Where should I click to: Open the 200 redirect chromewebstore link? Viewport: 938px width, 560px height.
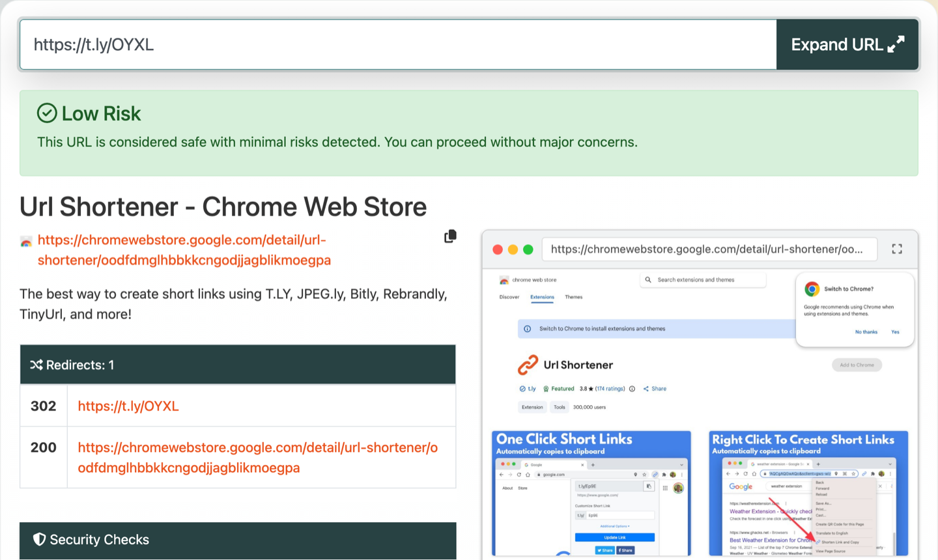(x=258, y=457)
